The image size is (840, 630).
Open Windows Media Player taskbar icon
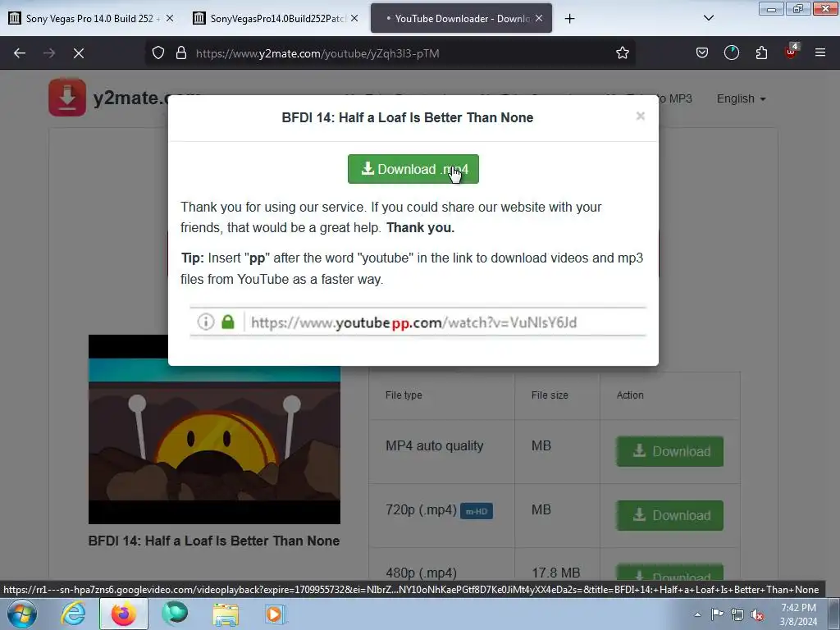pyautogui.click(x=276, y=614)
